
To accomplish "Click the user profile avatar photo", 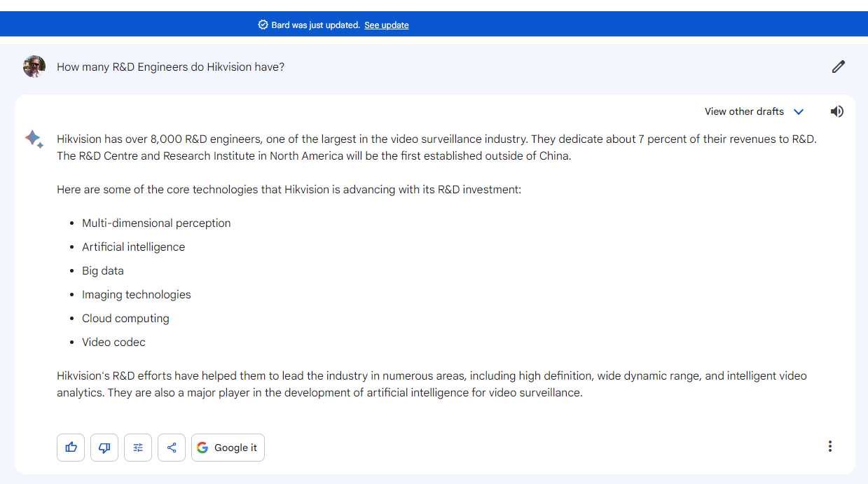I will (x=34, y=67).
